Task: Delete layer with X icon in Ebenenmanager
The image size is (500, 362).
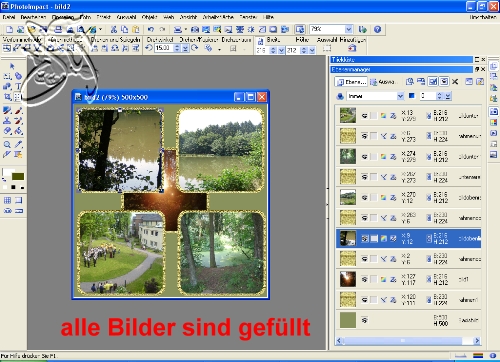Action: 455,81
